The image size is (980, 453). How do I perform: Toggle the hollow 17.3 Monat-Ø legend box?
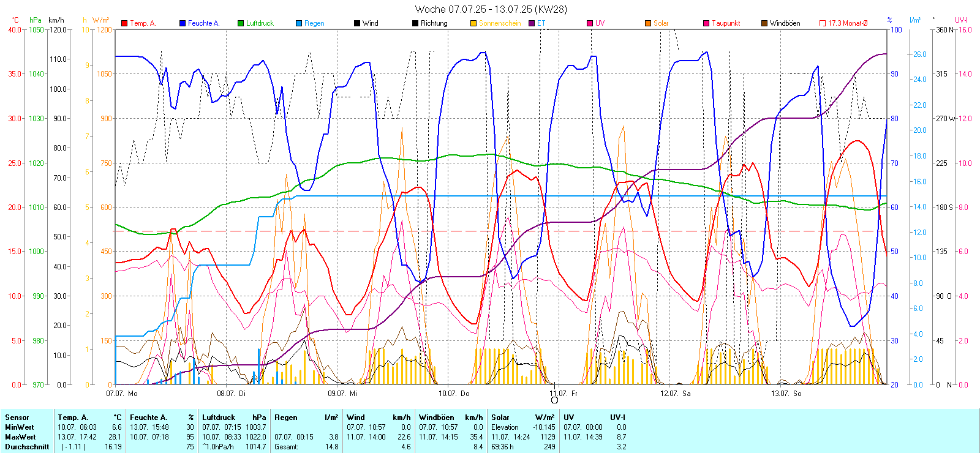pos(823,23)
